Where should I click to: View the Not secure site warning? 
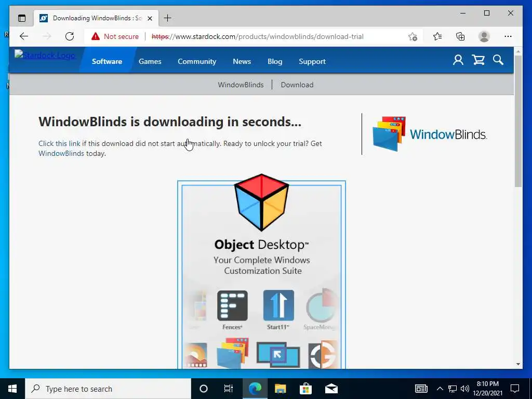[115, 36]
